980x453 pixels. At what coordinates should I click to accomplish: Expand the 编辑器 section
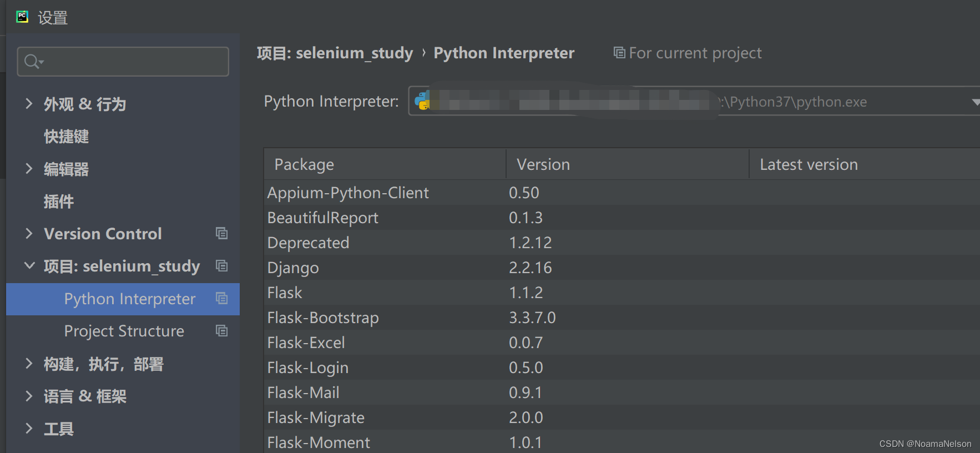point(29,169)
